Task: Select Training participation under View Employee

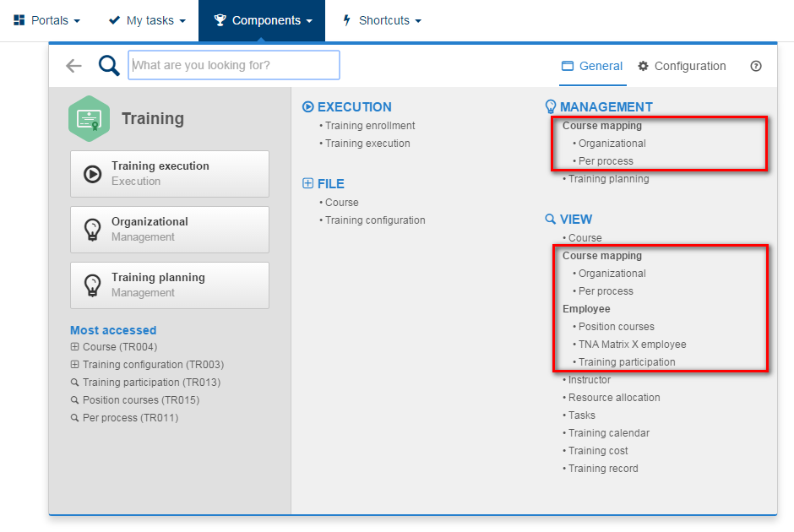Action: click(627, 362)
